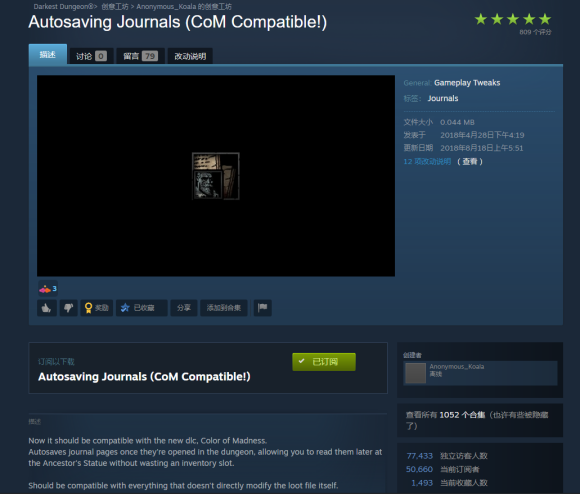Click the award ribbon button

[x=97, y=308]
